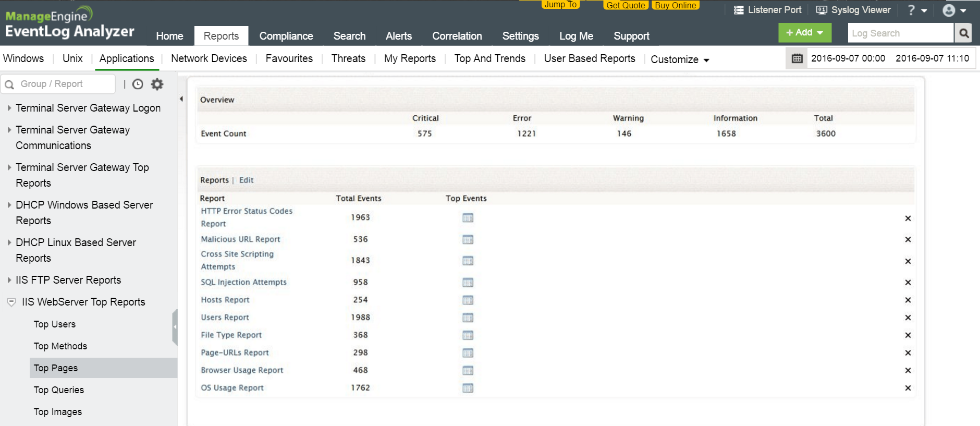Click the scheduled reports clock icon
Image resolution: width=980 pixels, height=426 pixels.
pos(138,84)
